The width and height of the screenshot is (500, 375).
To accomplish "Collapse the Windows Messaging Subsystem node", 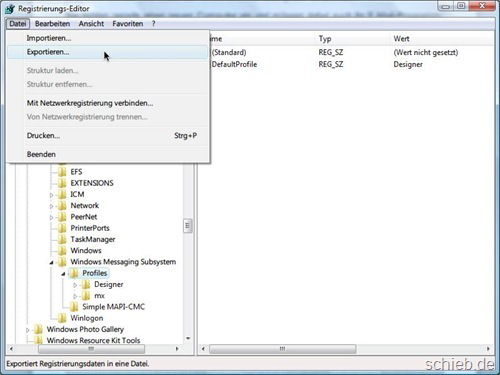I will 51,263.
